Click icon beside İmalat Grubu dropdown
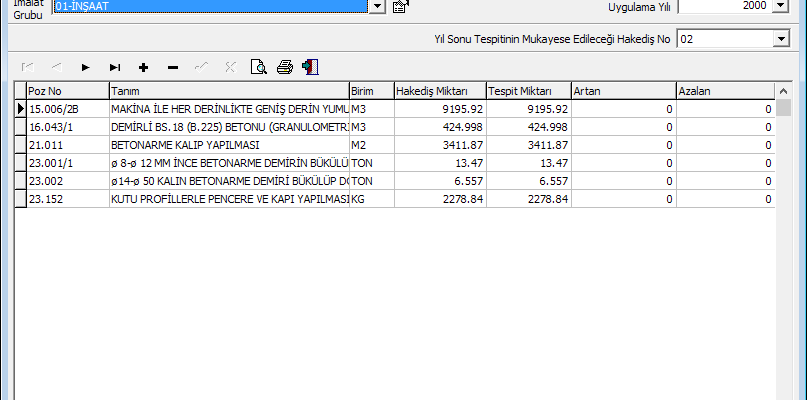Viewport: 807px width, 400px height. click(400, 7)
